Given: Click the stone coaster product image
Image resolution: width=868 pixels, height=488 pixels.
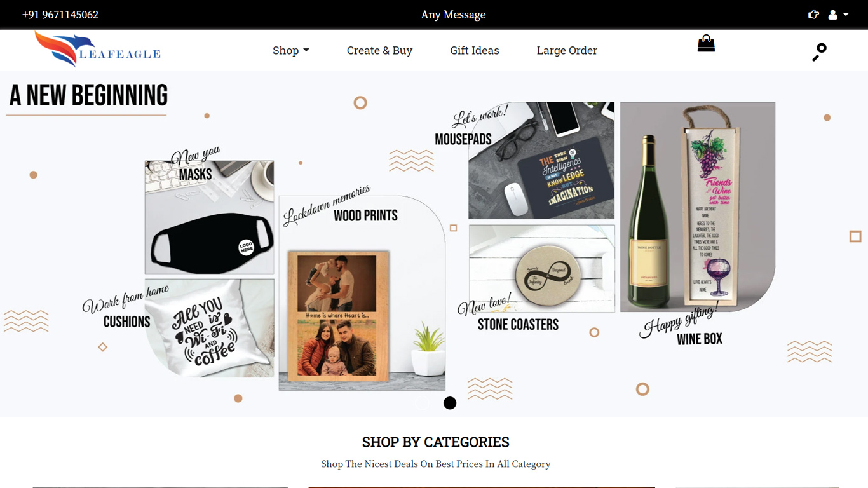Looking at the screenshot, I should 542,268.
